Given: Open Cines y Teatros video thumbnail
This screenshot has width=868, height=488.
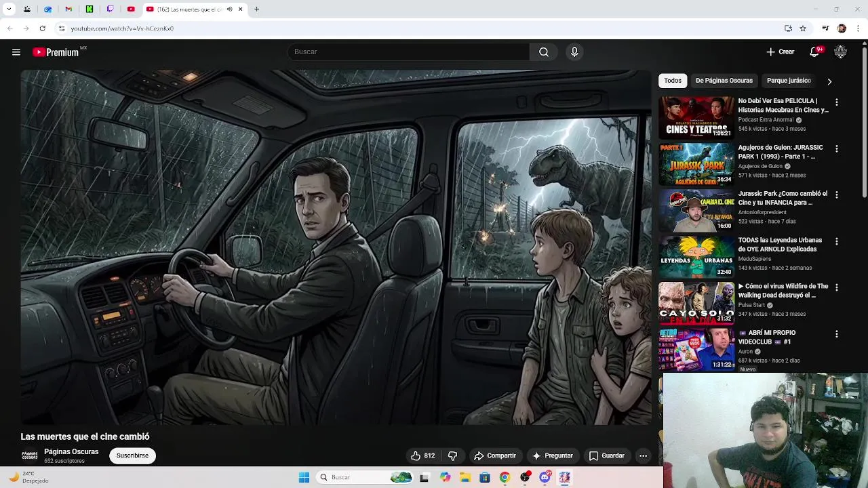Looking at the screenshot, I should (696, 117).
